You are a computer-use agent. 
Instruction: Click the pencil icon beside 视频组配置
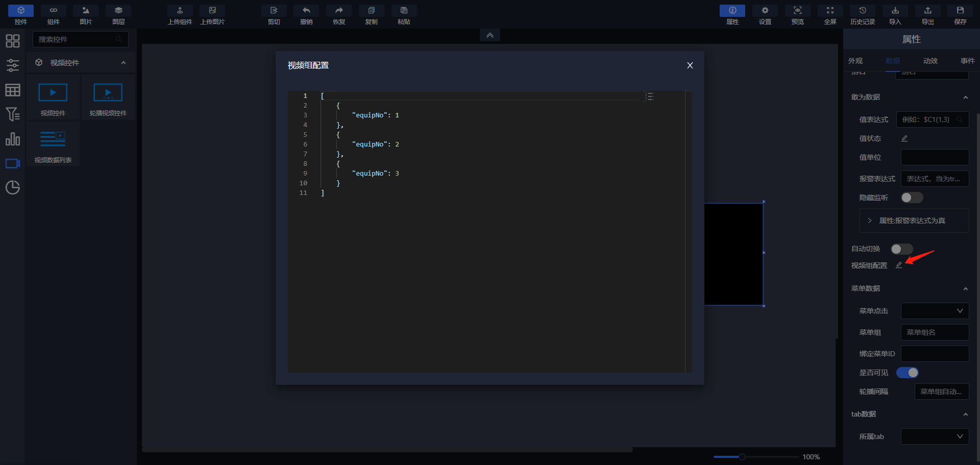point(899,265)
